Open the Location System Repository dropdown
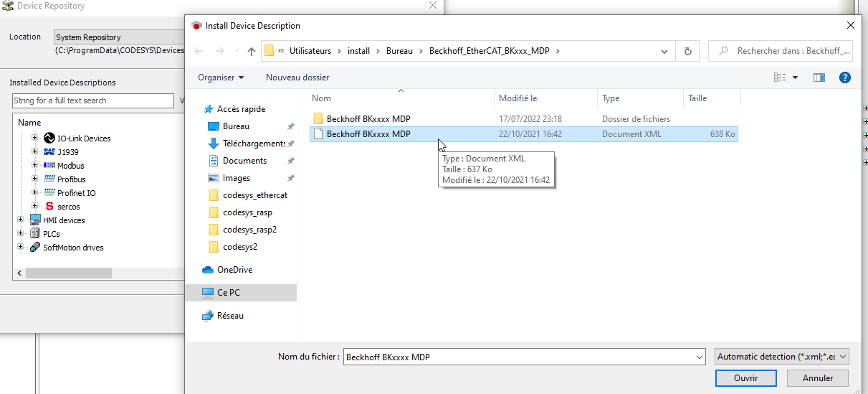 point(118,37)
